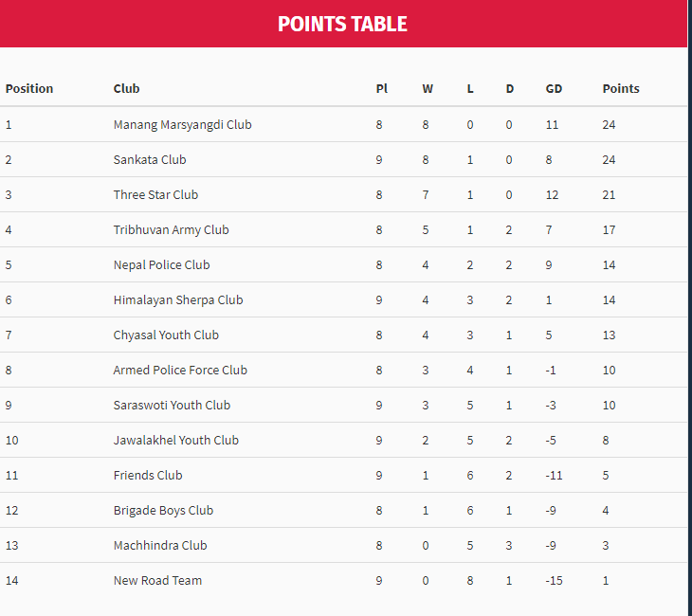The image size is (692, 616).
Task: Select Nepal Police Club
Action: click(161, 264)
